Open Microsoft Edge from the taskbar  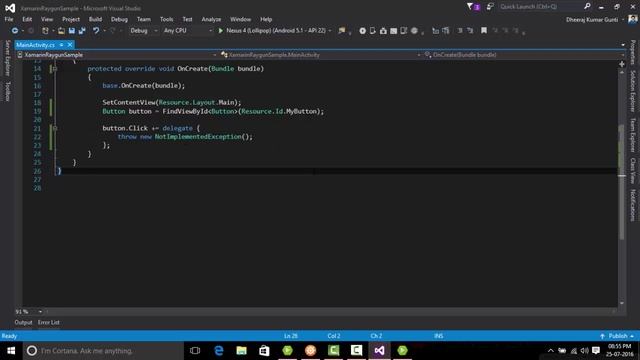(219, 351)
